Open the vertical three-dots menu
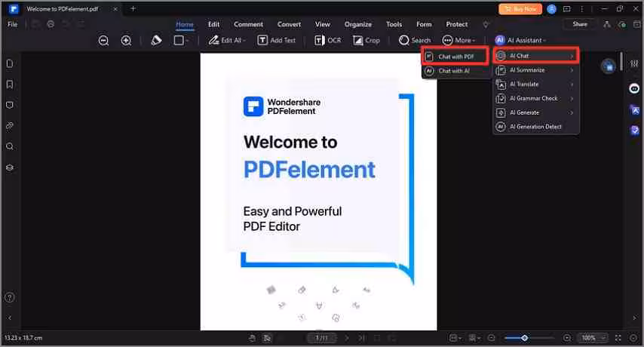Viewport: 644px width, 347px height. pyautogui.click(x=581, y=8)
